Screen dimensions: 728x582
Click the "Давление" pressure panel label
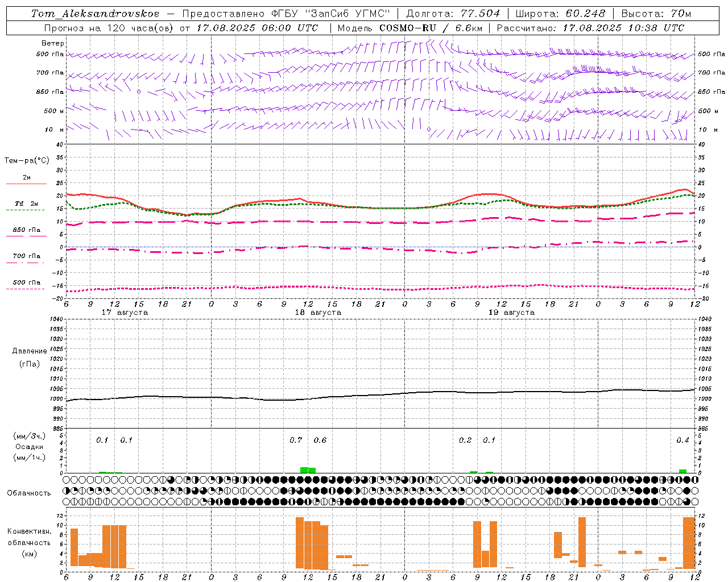(x=30, y=351)
